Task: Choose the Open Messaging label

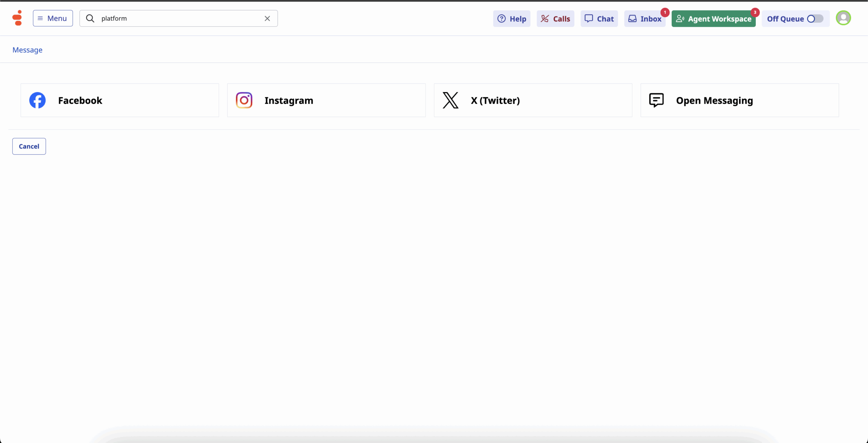Action: (714, 101)
